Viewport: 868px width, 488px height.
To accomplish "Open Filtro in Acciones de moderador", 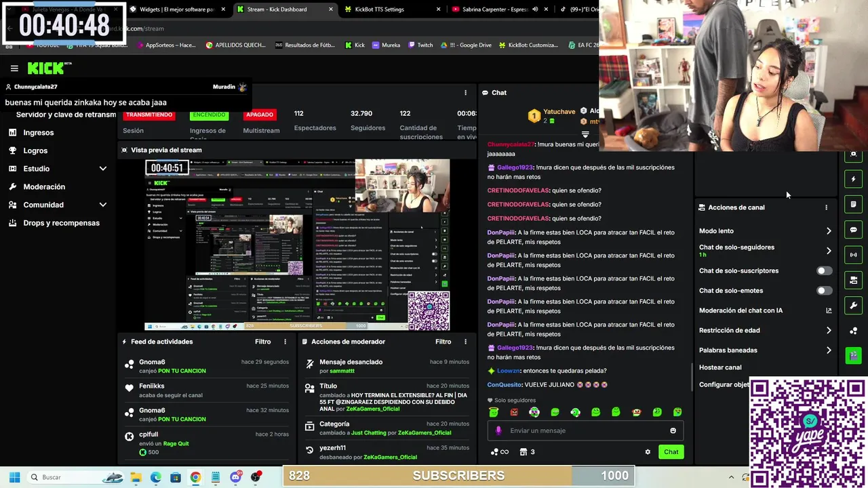I will [x=443, y=342].
